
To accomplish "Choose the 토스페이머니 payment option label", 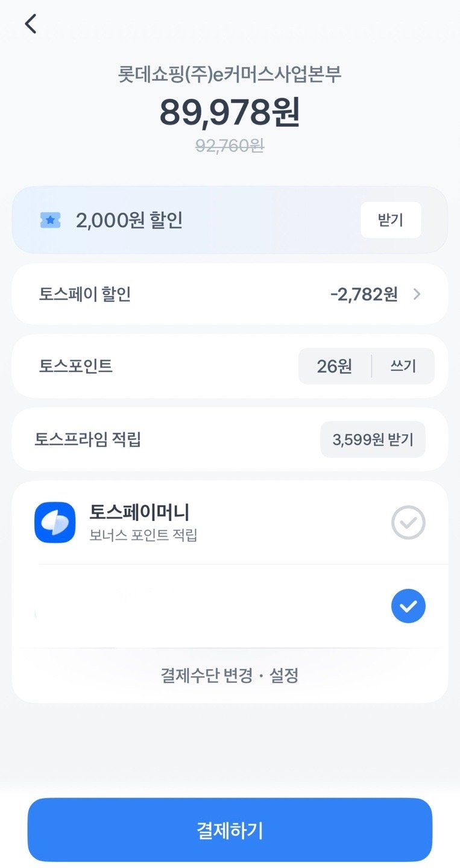I will [x=139, y=512].
